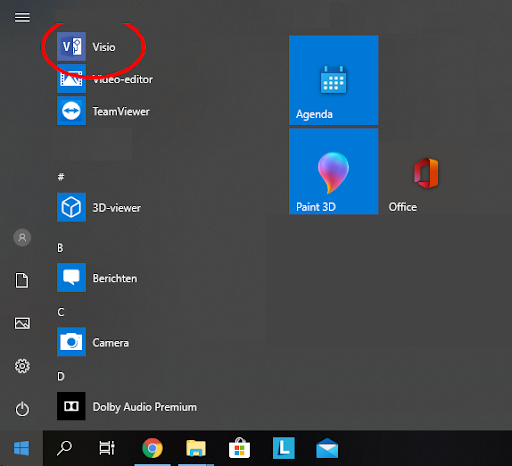Open File Explorer on the taskbar

click(196, 448)
